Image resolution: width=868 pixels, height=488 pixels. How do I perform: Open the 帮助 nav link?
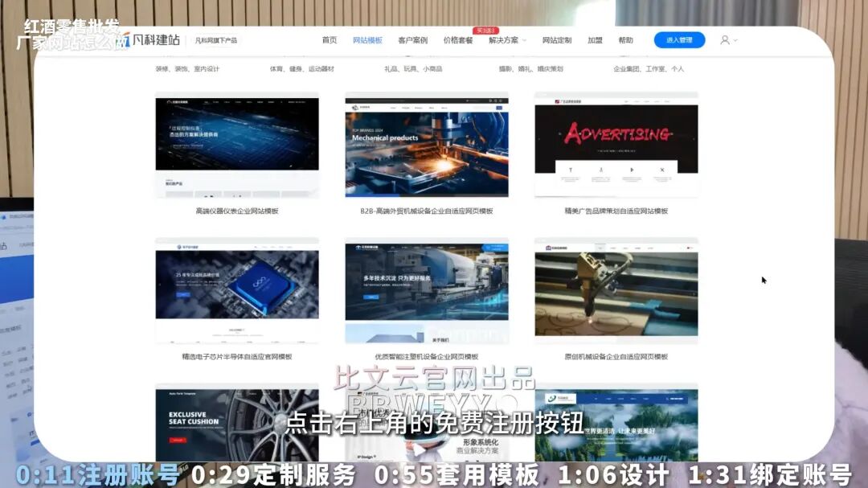[625, 40]
